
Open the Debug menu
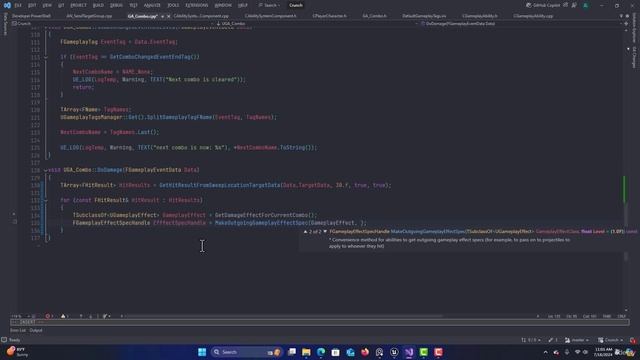pos(116,5)
